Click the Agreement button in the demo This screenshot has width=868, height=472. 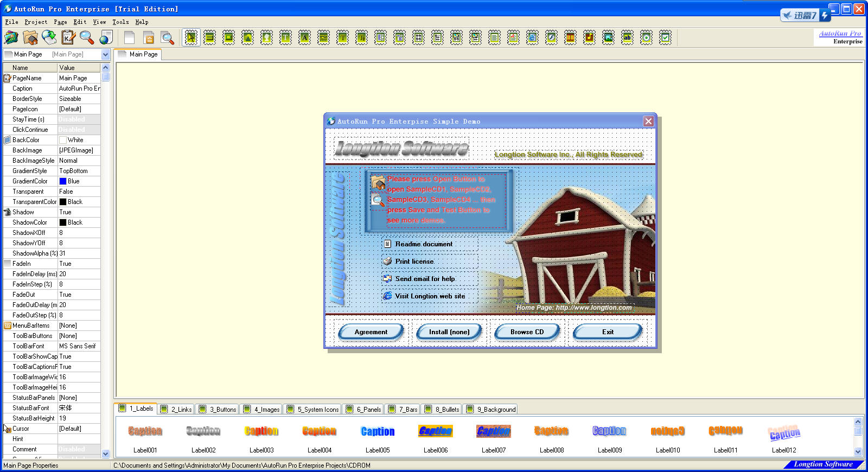[x=371, y=332]
